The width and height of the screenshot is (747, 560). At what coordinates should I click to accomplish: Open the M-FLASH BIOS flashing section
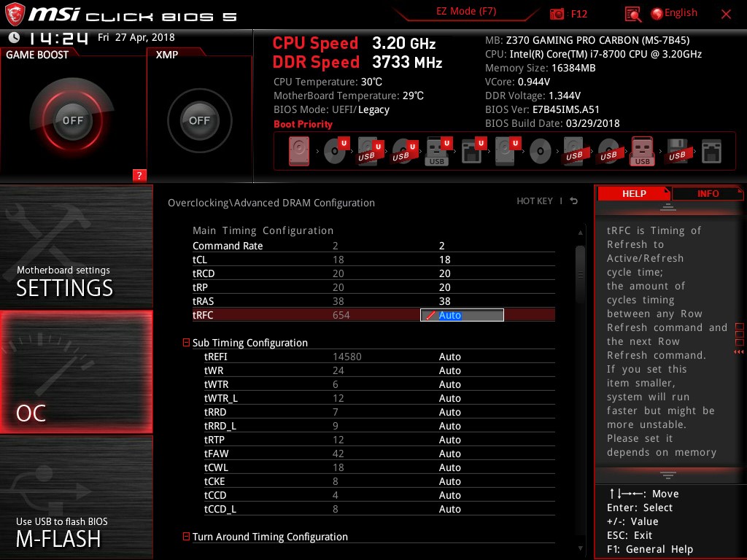76,497
